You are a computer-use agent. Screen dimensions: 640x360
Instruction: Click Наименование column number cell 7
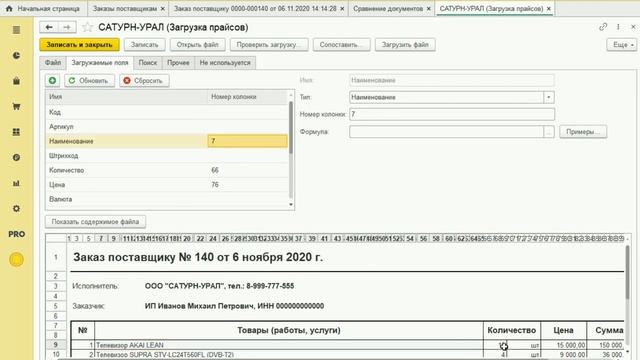(x=247, y=141)
